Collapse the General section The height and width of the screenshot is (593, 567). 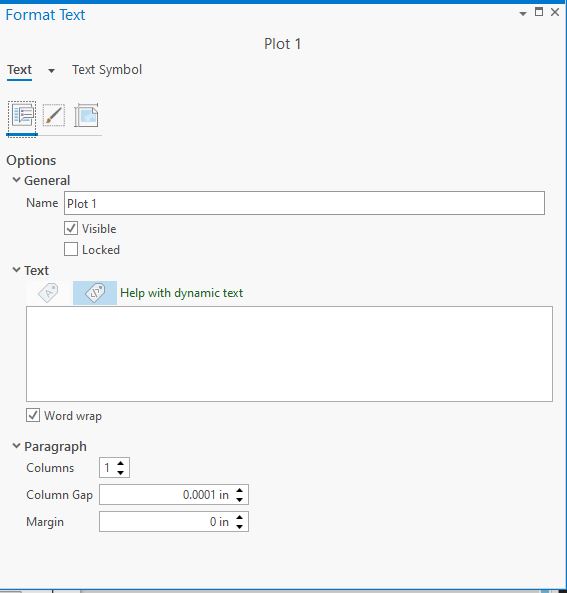pos(16,180)
